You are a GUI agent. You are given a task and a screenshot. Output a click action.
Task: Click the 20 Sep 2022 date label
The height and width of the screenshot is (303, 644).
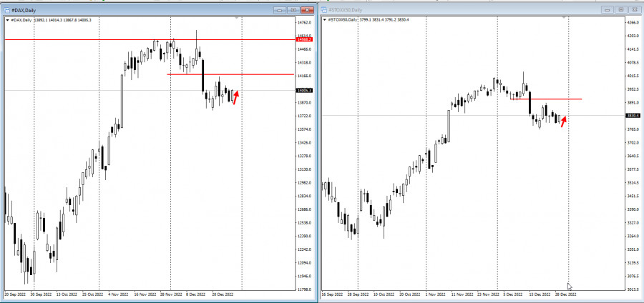15,294
